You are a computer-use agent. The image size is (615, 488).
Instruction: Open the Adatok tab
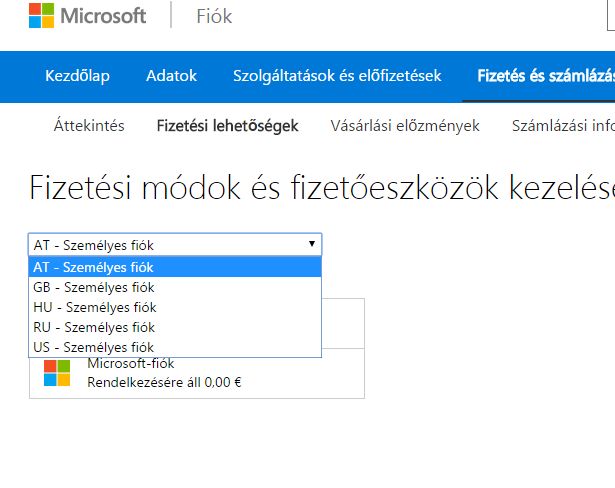click(171, 76)
